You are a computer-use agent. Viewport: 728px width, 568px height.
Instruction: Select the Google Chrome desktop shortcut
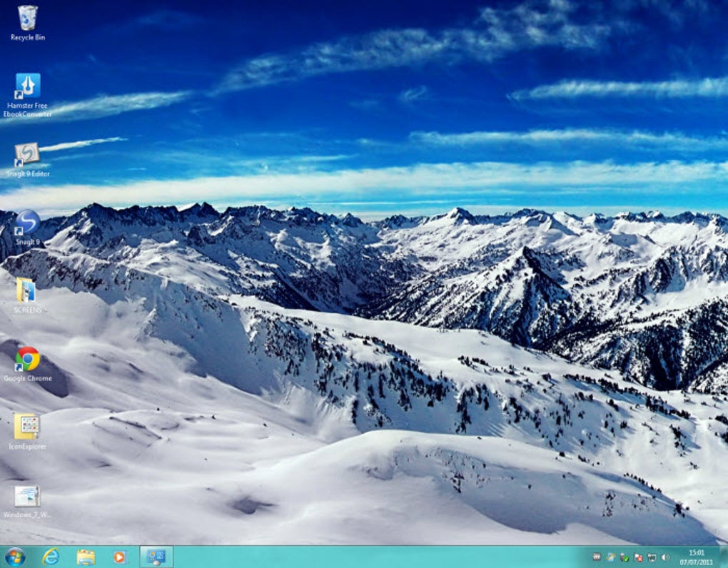27,365
